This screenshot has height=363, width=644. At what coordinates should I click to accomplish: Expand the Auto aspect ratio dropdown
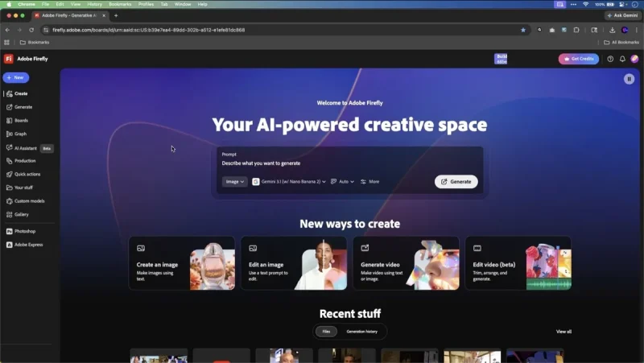point(342,182)
